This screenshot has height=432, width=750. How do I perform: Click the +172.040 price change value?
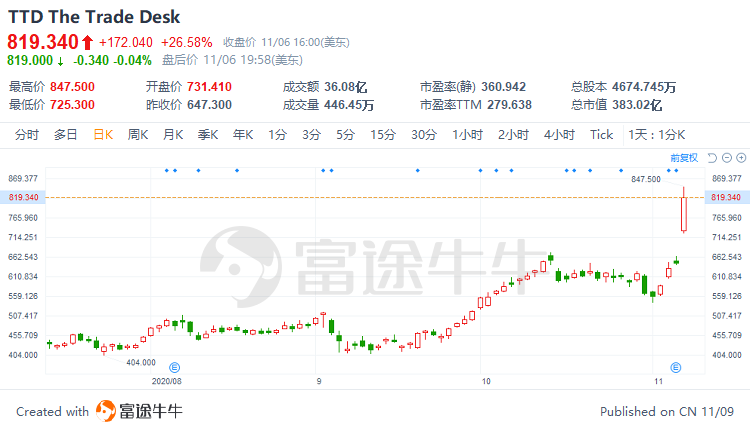126,43
